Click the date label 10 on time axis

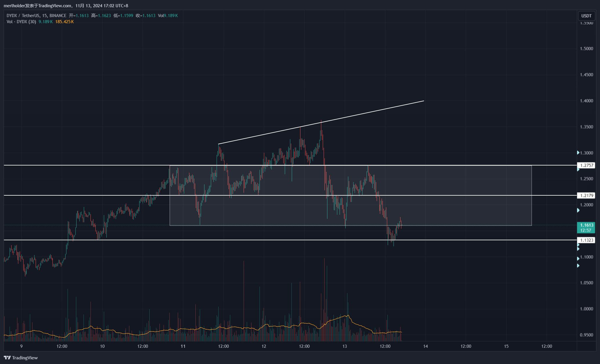pos(102,346)
